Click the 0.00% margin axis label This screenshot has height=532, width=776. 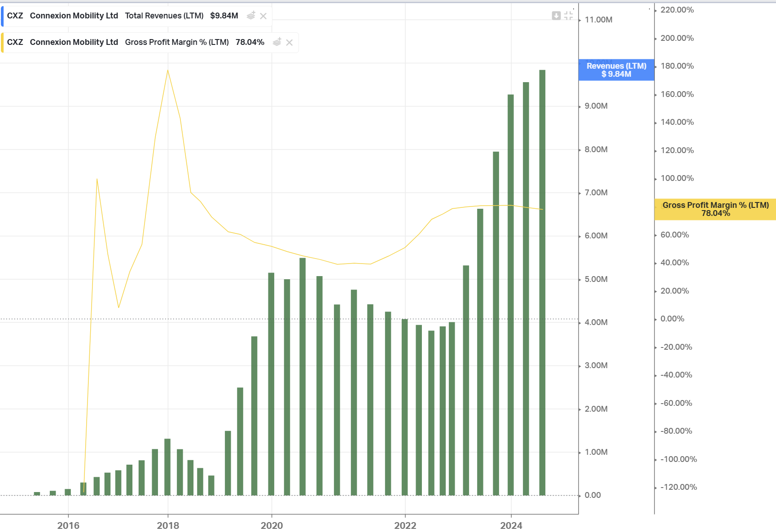coord(672,319)
